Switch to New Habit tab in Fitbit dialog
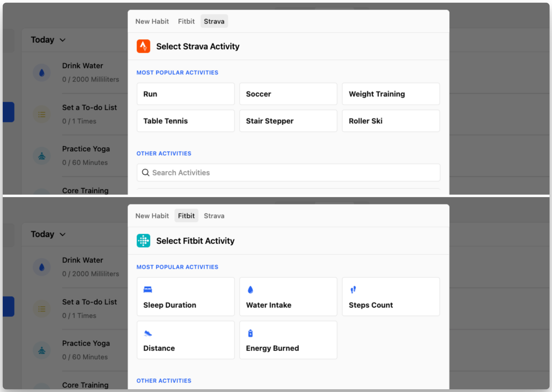This screenshot has height=392, width=552. point(152,216)
